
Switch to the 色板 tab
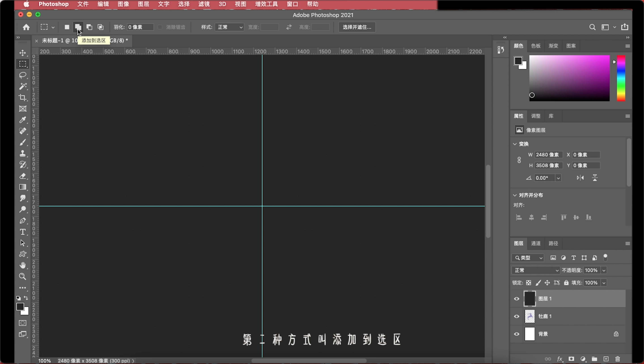click(536, 46)
